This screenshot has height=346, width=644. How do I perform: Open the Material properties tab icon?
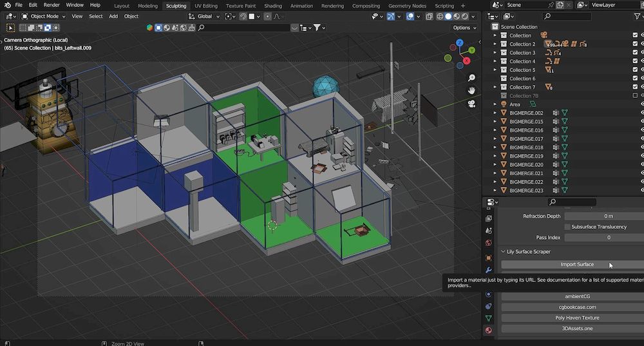click(489, 331)
